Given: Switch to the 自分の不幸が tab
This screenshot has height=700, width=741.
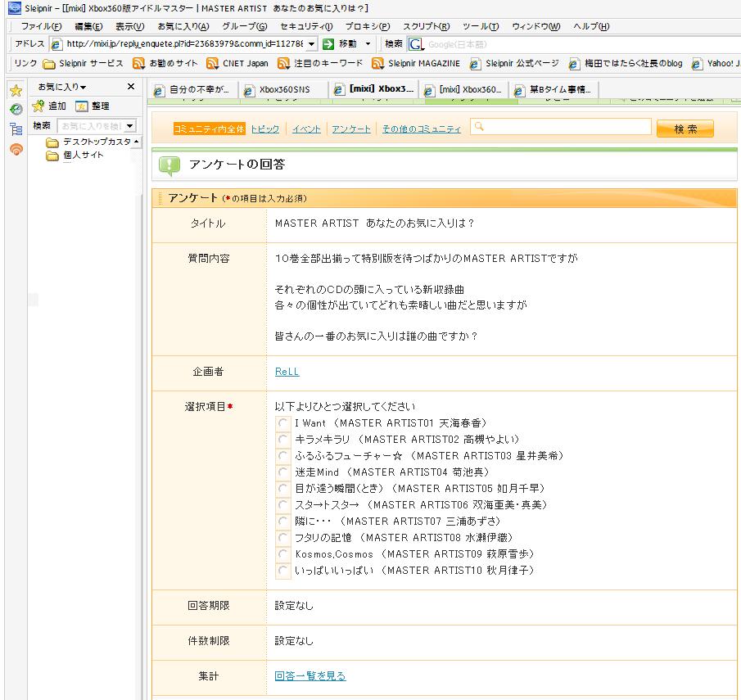Looking at the screenshot, I should click(192, 89).
